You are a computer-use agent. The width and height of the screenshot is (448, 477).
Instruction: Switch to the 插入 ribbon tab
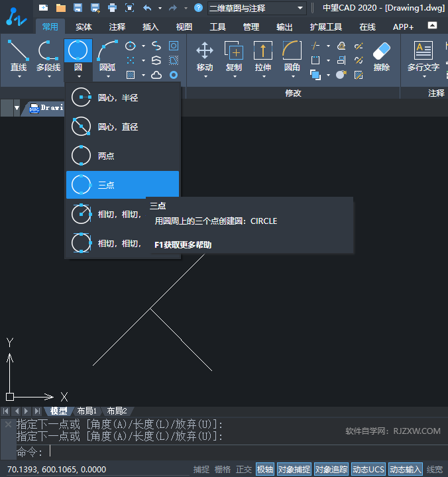150,27
